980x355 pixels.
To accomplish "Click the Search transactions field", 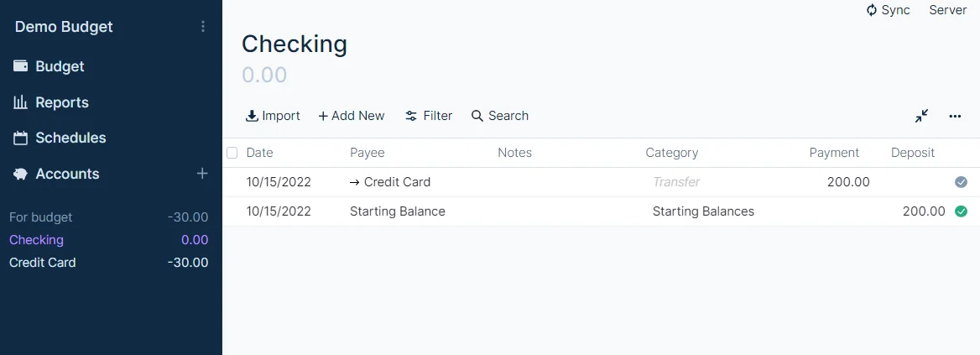I will pos(500,116).
